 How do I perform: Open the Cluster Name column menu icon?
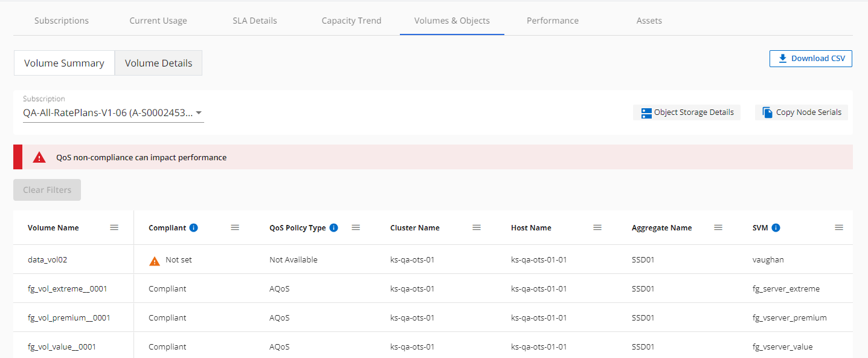477,227
